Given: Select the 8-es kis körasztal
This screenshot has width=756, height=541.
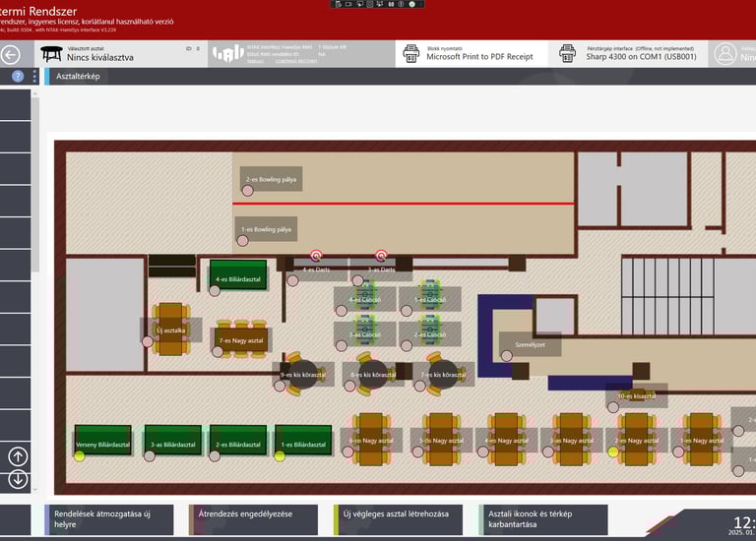Looking at the screenshot, I should tap(373, 375).
